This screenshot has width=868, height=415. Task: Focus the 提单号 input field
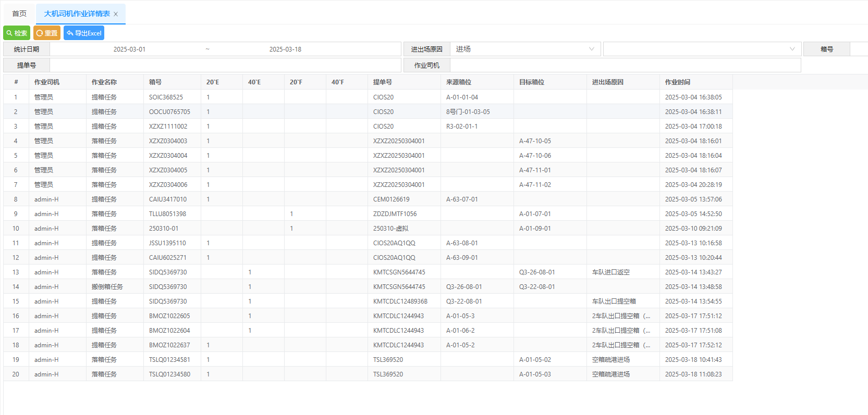[x=225, y=65]
